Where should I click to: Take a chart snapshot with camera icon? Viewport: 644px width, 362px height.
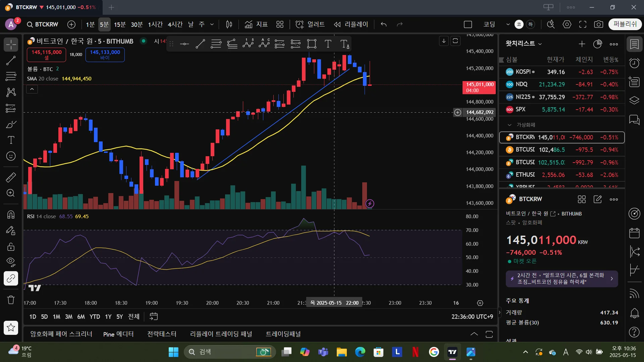click(598, 24)
